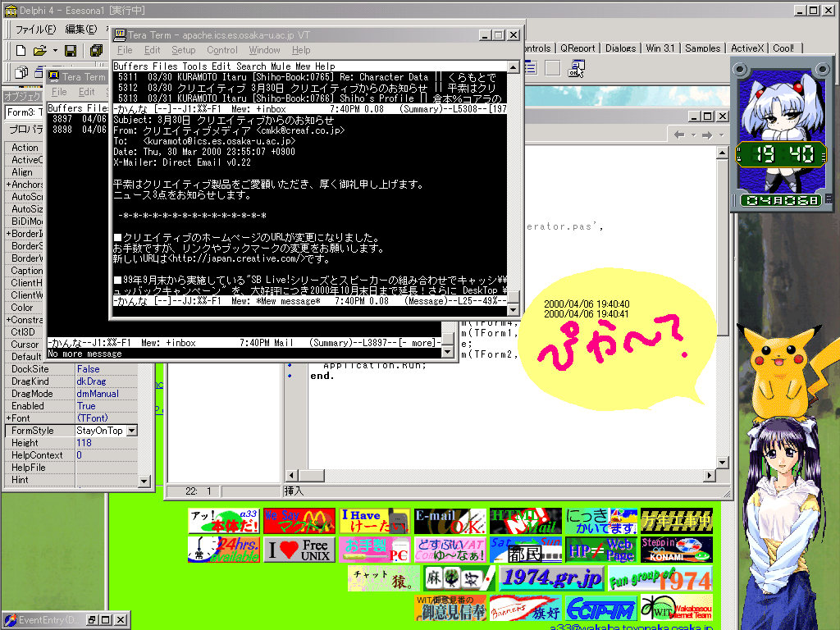Viewport: 840px width, 630px height.
Task: Click the DragKind value dkDrag
Action: 107,381
